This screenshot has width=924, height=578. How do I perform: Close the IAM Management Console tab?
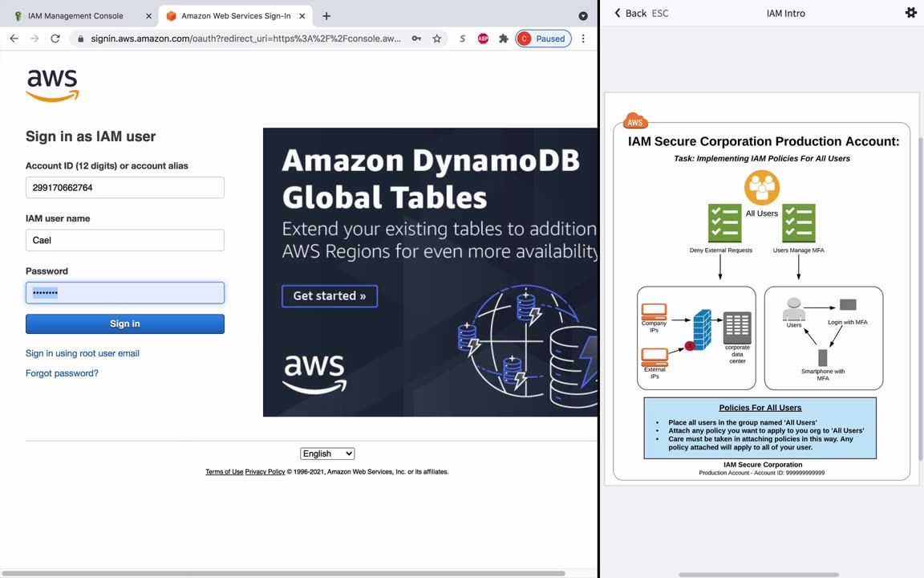pyautogui.click(x=148, y=16)
